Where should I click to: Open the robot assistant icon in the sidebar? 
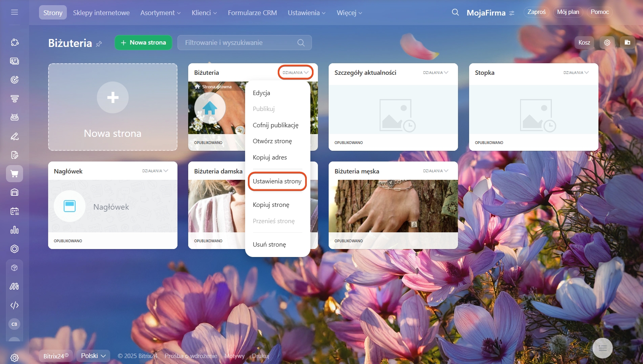[x=14, y=117]
